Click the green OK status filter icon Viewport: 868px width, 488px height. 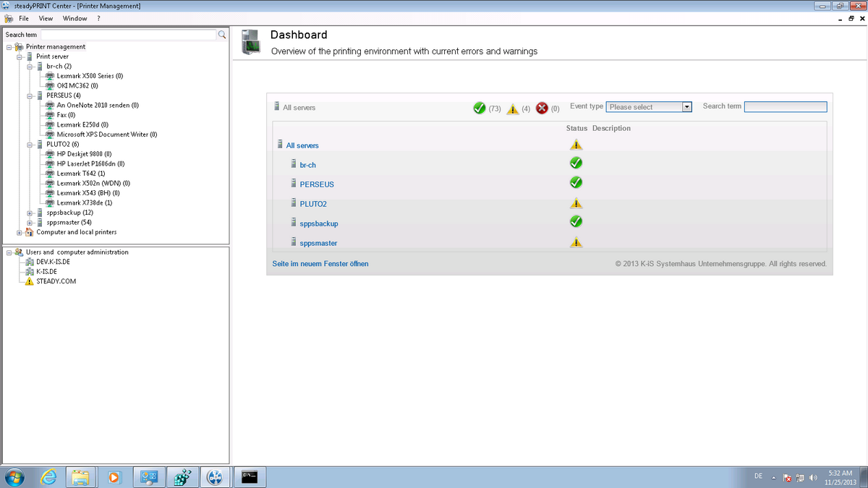[x=479, y=108]
